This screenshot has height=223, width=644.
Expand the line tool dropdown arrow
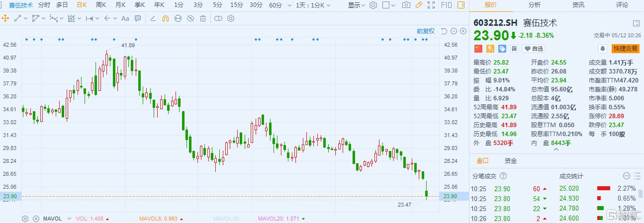coord(25,18)
